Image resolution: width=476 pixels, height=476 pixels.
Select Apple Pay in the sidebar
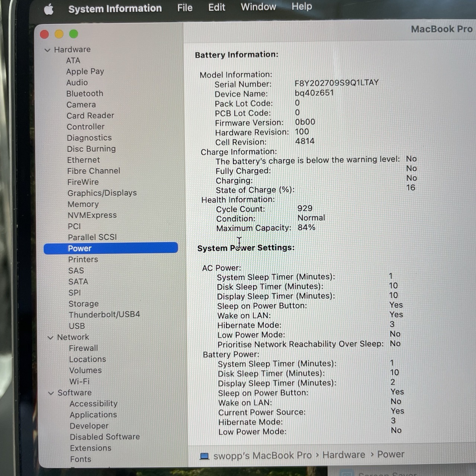click(x=85, y=72)
